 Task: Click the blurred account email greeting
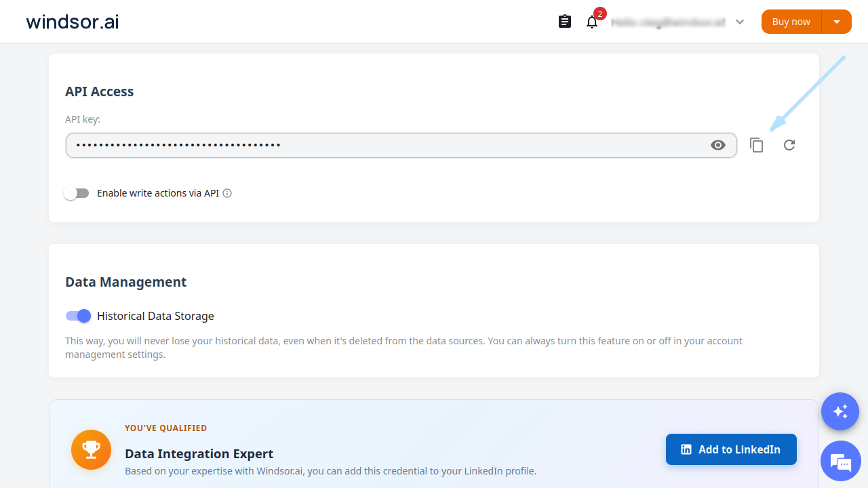pos(668,22)
